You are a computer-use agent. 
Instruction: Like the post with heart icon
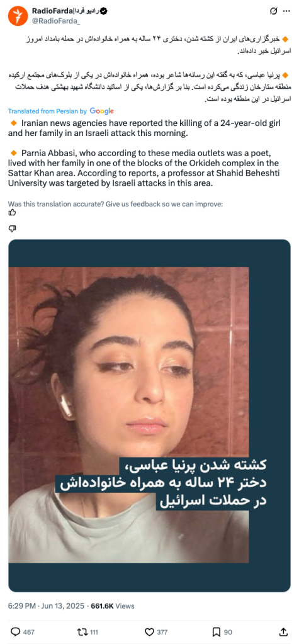(x=150, y=631)
